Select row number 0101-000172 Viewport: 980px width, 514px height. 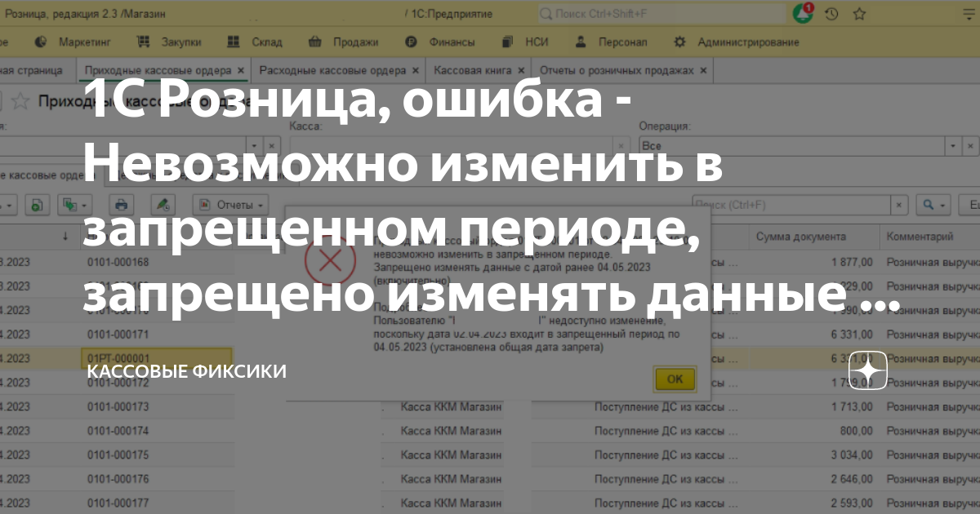pos(118,382)
